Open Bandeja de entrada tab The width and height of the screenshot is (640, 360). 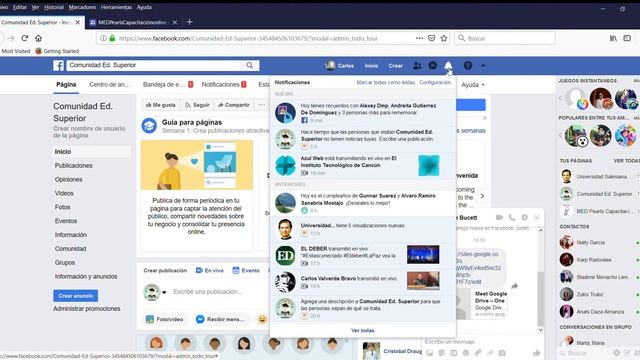point(168,84)
